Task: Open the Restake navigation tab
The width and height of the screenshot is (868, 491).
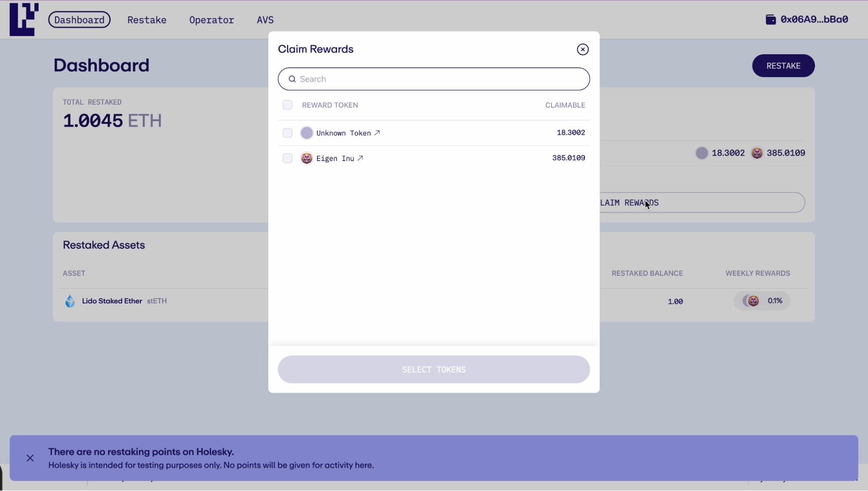Action: pos(147,20)
